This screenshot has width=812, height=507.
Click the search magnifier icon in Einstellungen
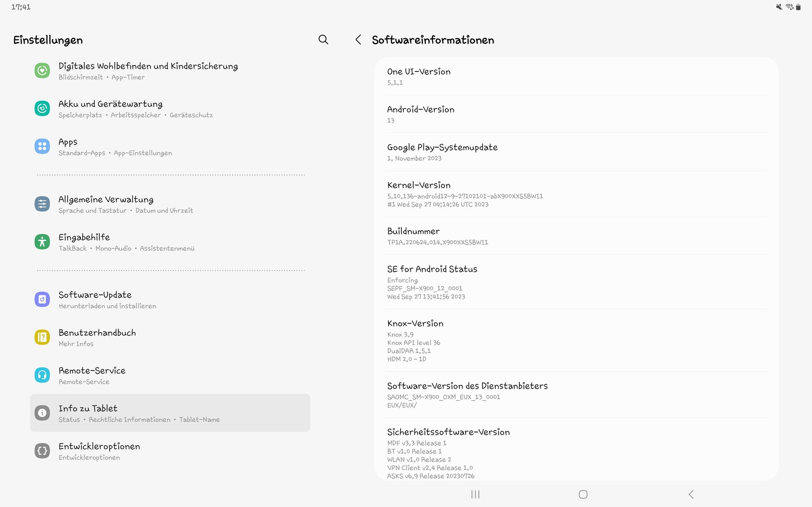tap(323, 40)
